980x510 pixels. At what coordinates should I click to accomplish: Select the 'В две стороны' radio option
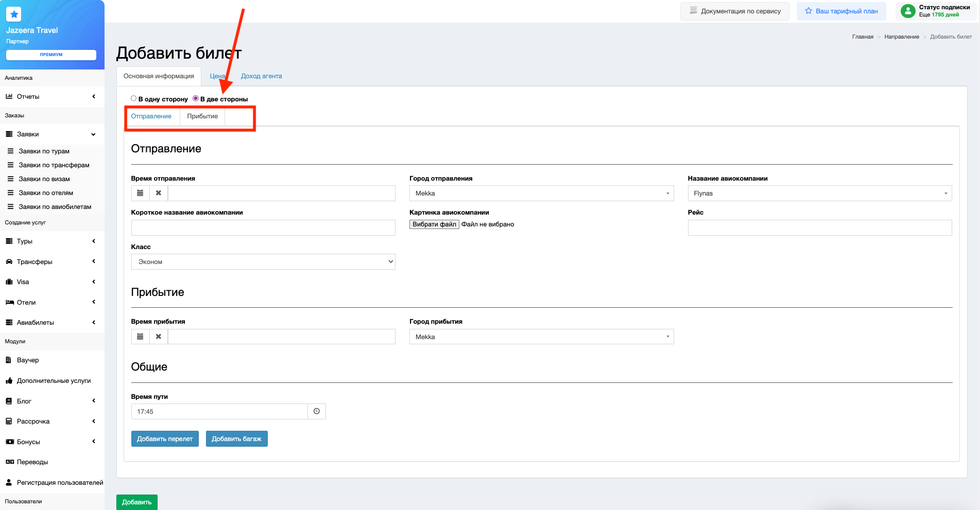click(196, 98)
